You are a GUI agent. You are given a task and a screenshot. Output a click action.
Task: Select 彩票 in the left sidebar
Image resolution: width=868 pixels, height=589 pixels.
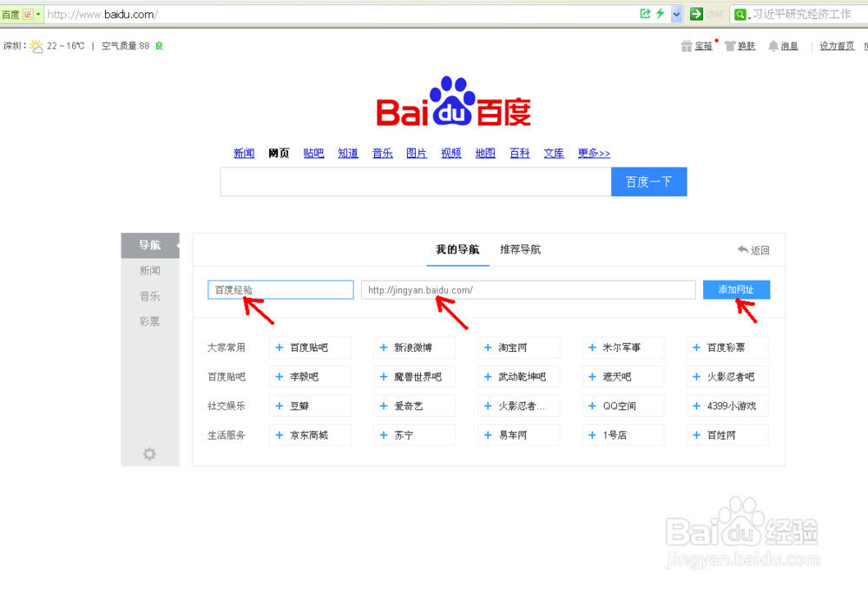pos(150,321)
